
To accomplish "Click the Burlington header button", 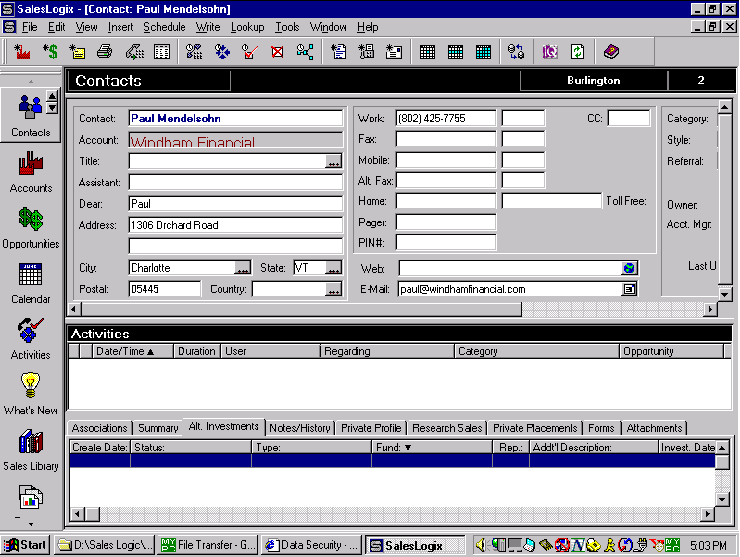I will tap(594, 80).
